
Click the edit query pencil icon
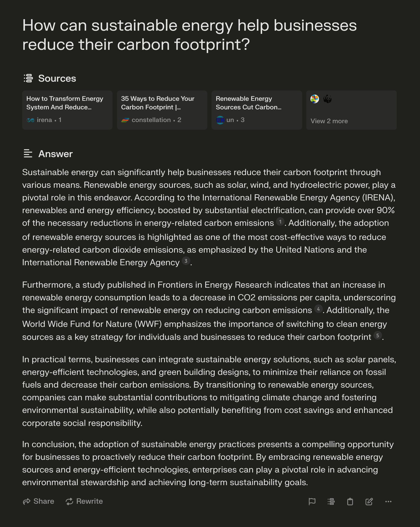(x=369, y=501)
